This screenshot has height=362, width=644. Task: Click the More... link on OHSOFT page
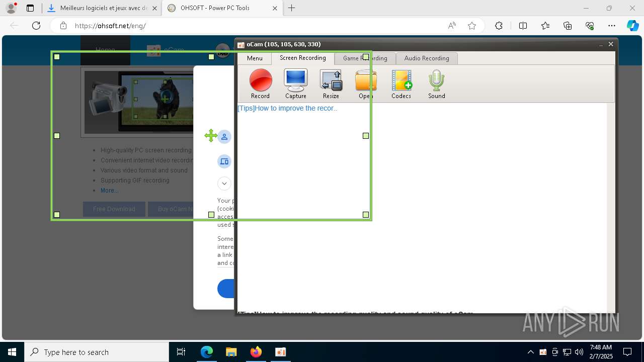point(110,191)
